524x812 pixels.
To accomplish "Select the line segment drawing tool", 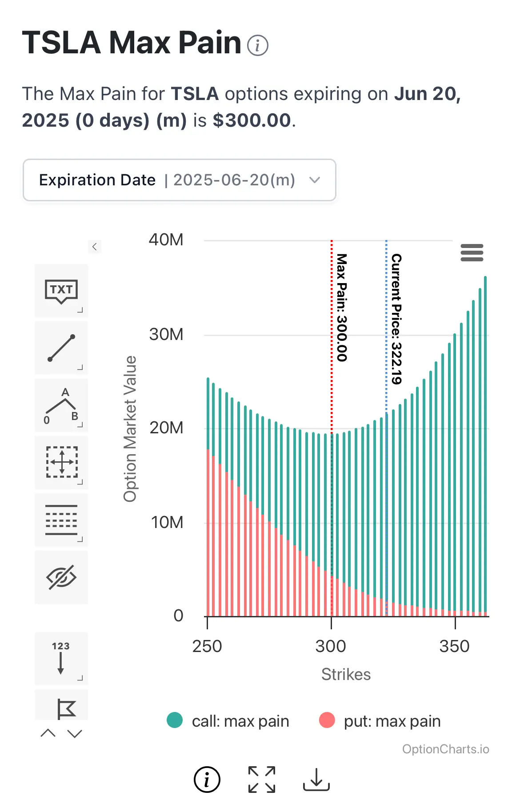I will coord(61,348).
